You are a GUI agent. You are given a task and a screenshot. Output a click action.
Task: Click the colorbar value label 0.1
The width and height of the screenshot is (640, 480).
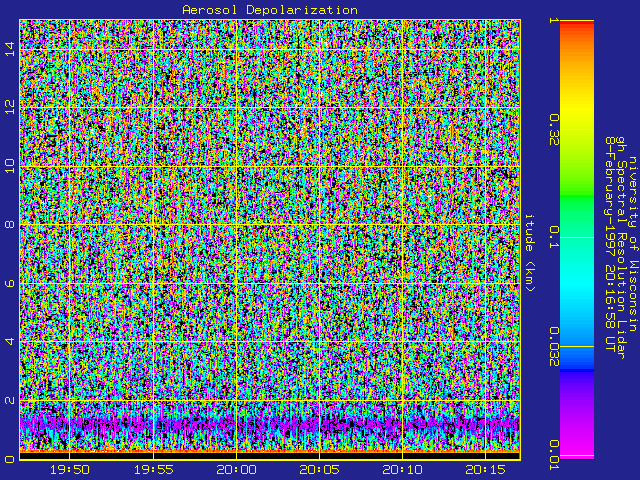(553, 237)
